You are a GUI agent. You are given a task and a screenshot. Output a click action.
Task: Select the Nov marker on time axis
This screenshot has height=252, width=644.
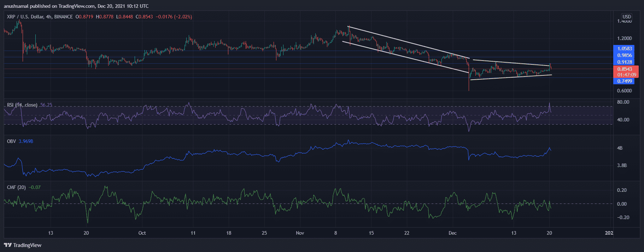(x=300, y=233)
